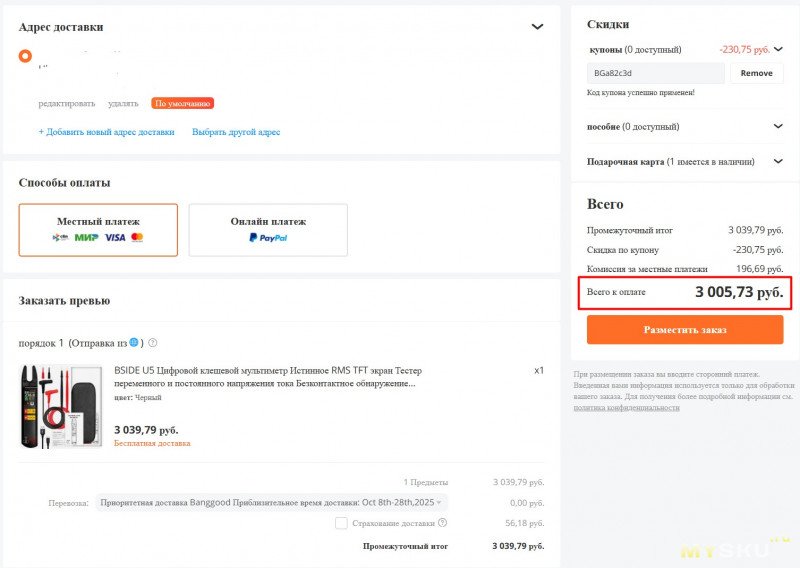The image size is (800, 568).
Task: Click the Разместить заказ order button
Action: [685, 330]
